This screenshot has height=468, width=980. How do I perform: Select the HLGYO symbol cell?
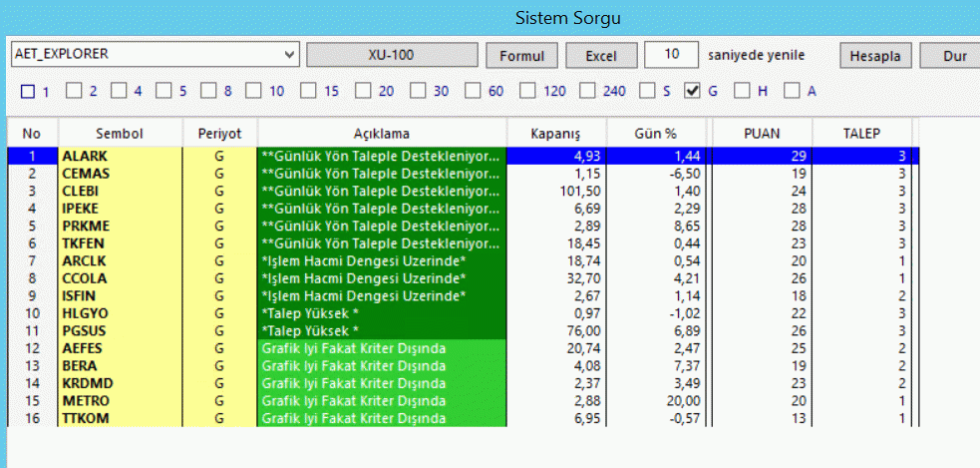[x=120, y=313]
